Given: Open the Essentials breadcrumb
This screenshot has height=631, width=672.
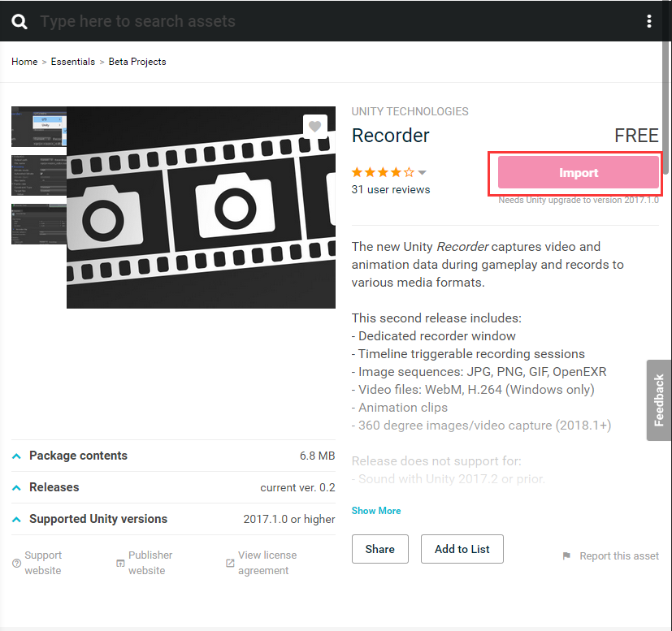Looking at the screenshot, I should [73, 62].
